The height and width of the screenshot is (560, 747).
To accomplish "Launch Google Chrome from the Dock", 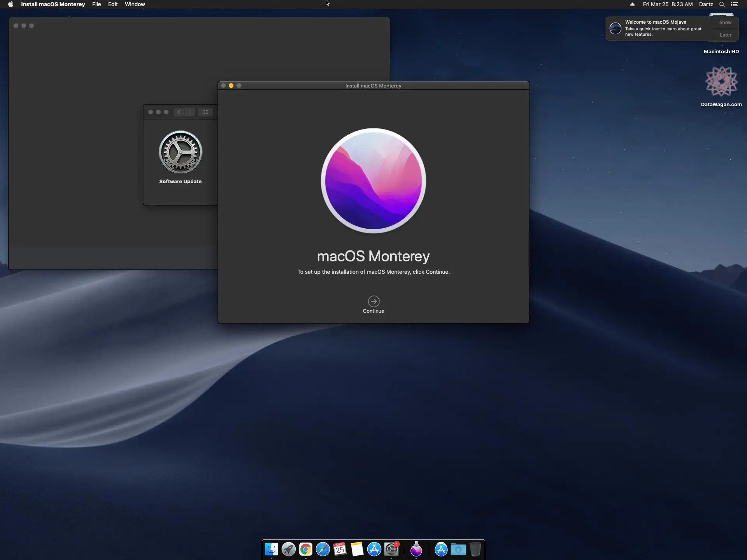I will point(305,549).
